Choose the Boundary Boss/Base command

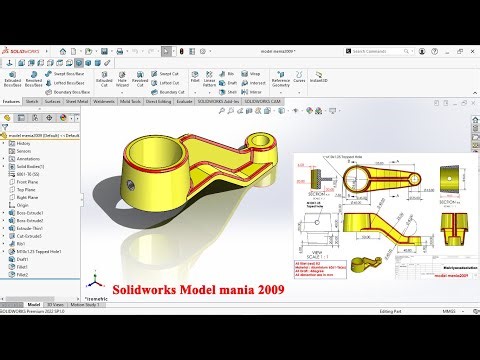(x=68, y=92)
